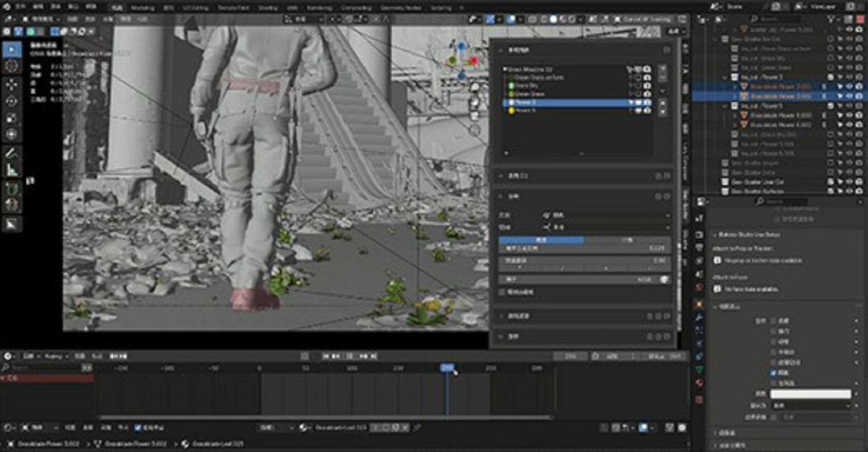Screen dimensions: 868x452
Task: Open the Modifier properties wrench tab
Action: (699, 317)
